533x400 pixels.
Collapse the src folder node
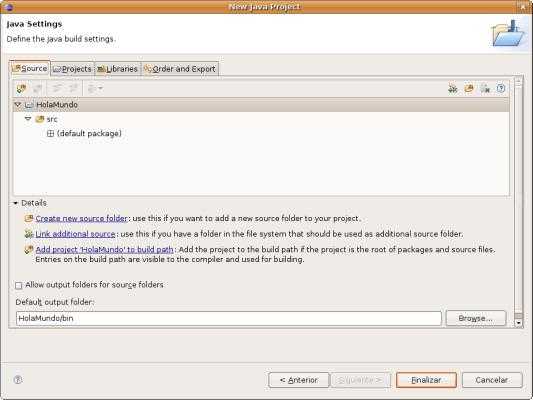(28, 119)
